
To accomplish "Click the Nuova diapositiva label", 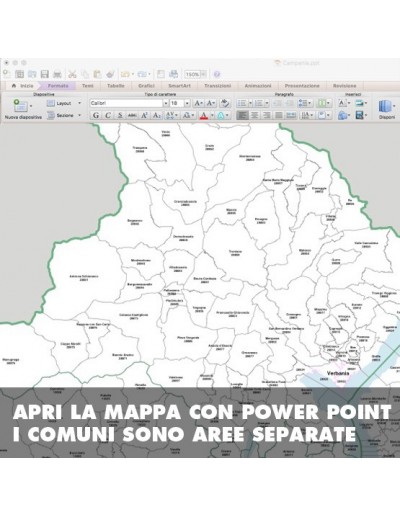I will 23,117.
